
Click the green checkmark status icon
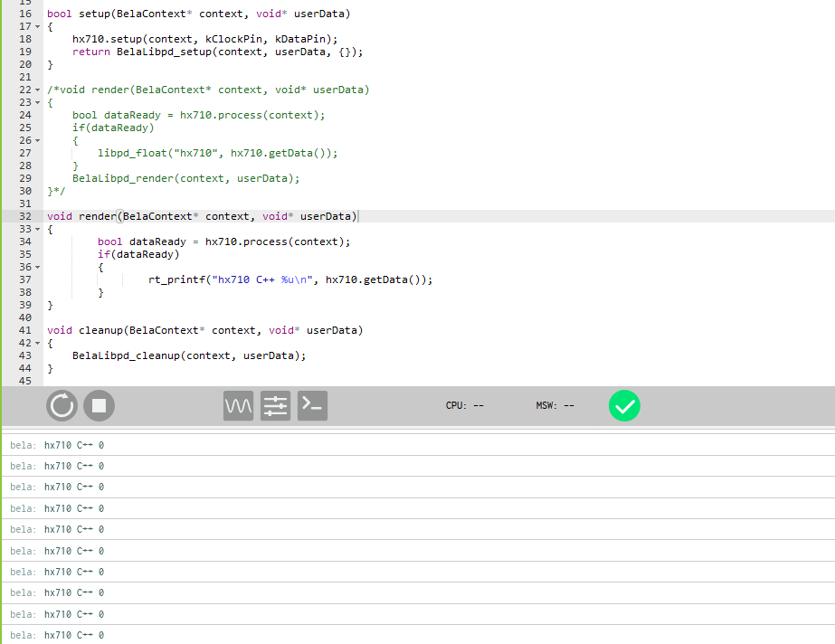[624, 406]
